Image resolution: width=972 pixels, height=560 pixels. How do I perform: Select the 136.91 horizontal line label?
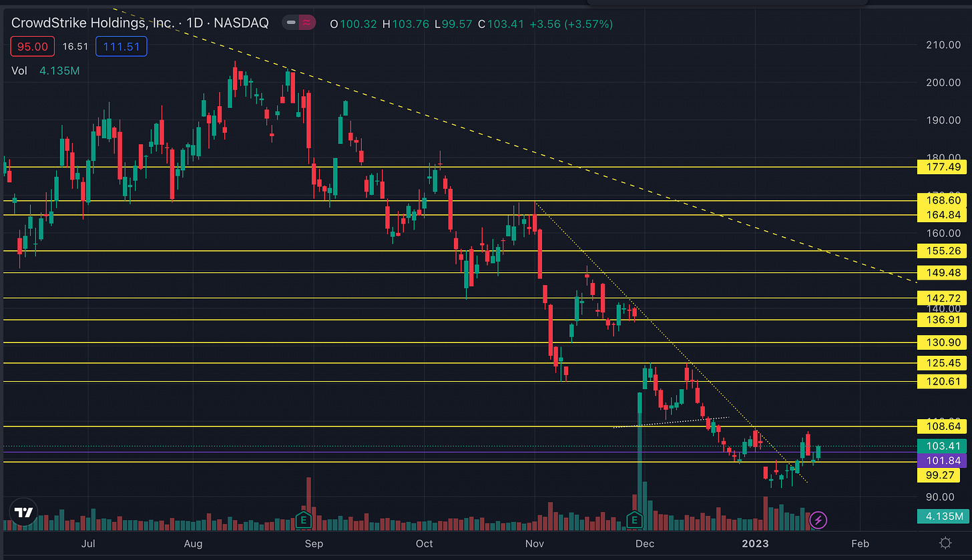click(943, 320)
